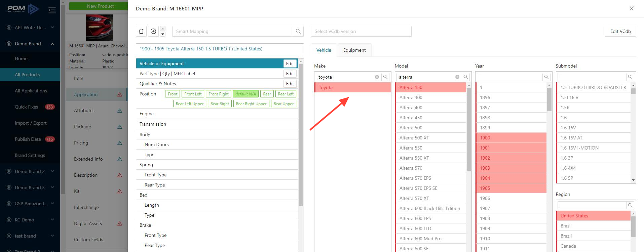Open the 1900 - 1905 Toyota Alterra application
The width and height of the screenshot is (644, 252).
click(220, 49)
